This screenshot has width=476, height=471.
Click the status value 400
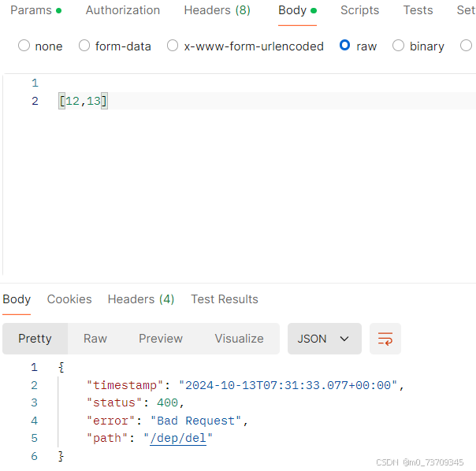point(167,403)
